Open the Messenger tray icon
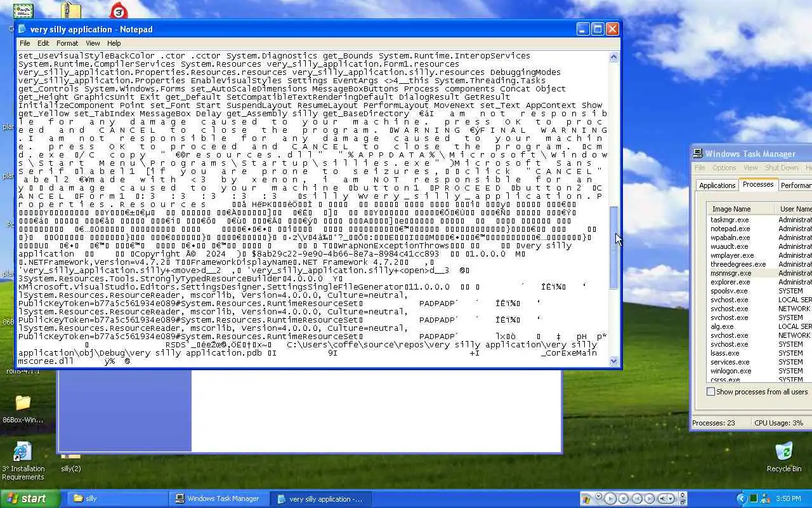The image size is (812, 508). [x=766, y=498]
